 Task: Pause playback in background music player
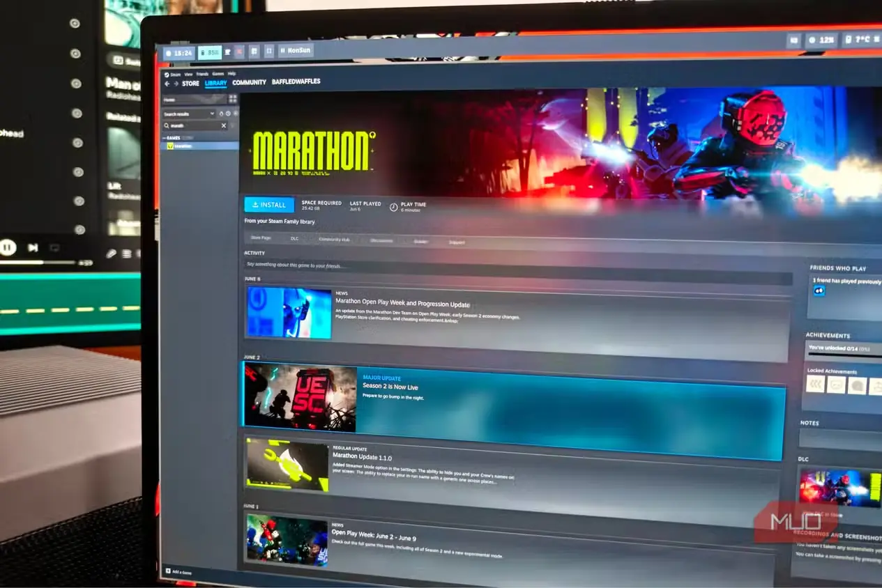(8, 247)
